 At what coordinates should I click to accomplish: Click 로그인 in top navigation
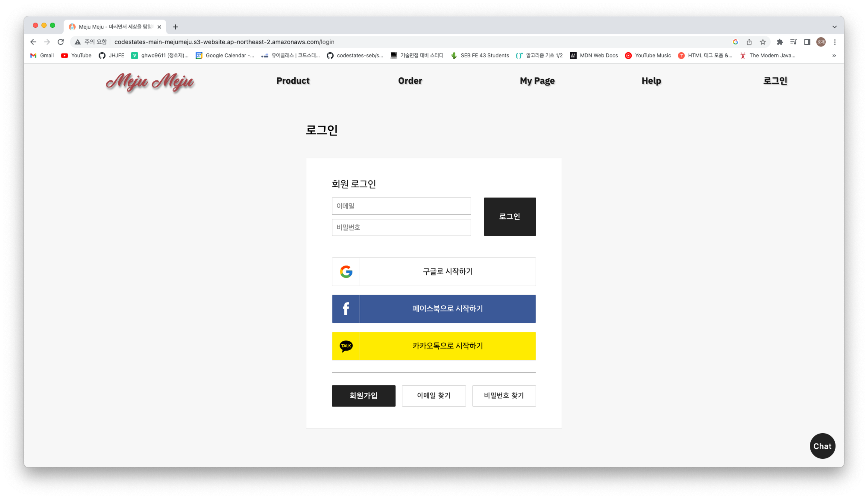[x=775, y=81]
